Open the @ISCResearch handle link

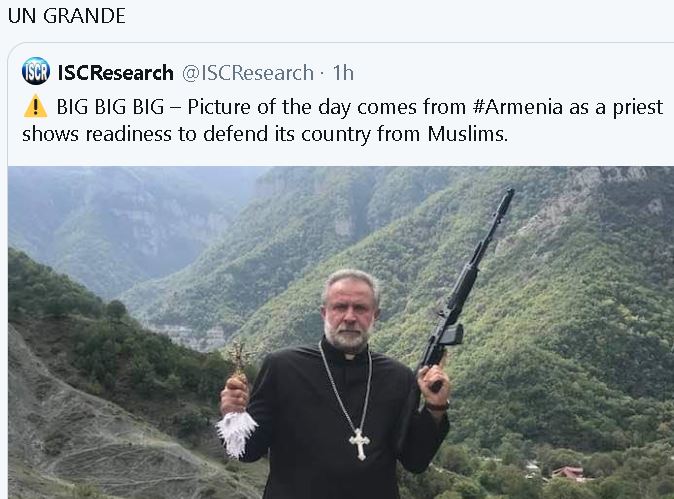[247, 73]
